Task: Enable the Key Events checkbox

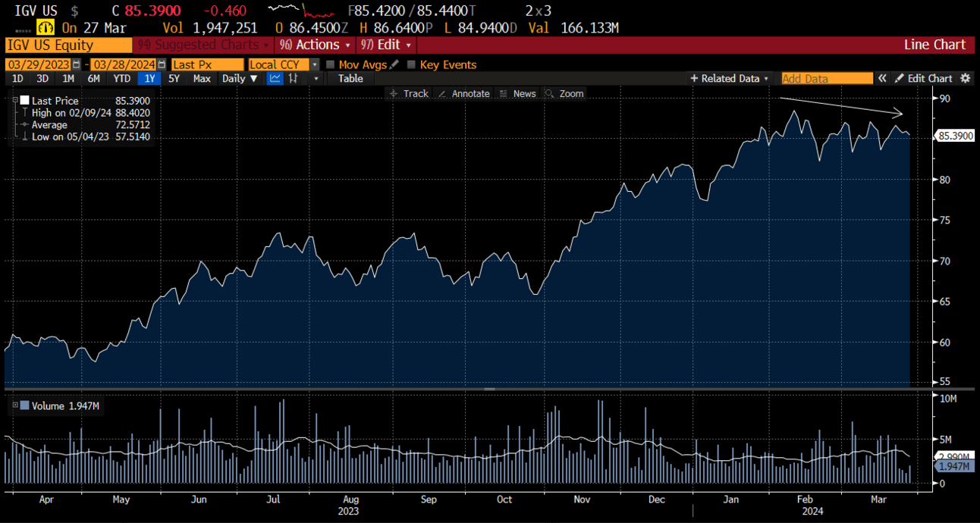Action: click(412, 65)
